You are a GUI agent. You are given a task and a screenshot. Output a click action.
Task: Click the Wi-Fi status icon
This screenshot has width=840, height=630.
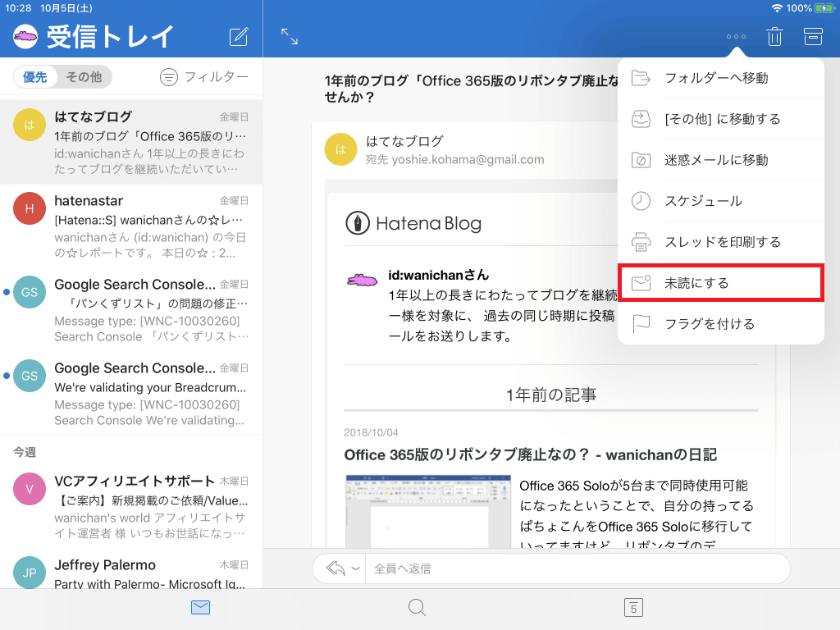[x=777, y=8]
